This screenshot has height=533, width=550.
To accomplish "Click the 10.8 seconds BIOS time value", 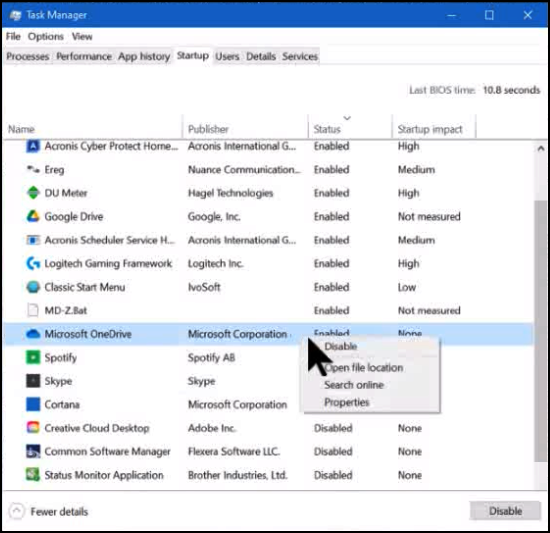I will coord(511,90).
